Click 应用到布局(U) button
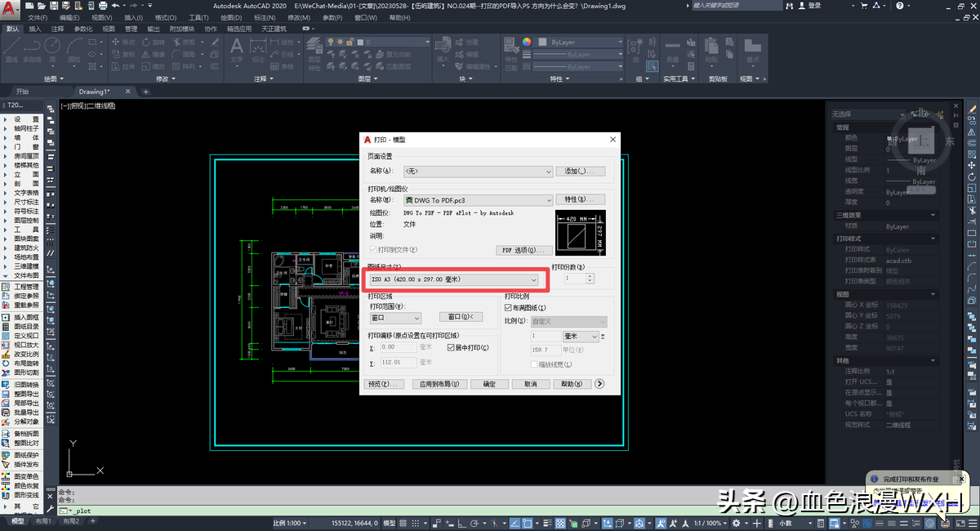980x531 pixels. click(x=439, y=384)
